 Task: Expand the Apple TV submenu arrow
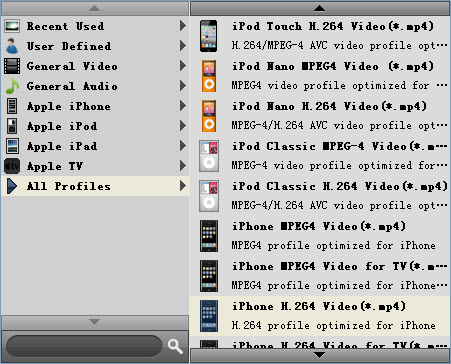[183, 166]
